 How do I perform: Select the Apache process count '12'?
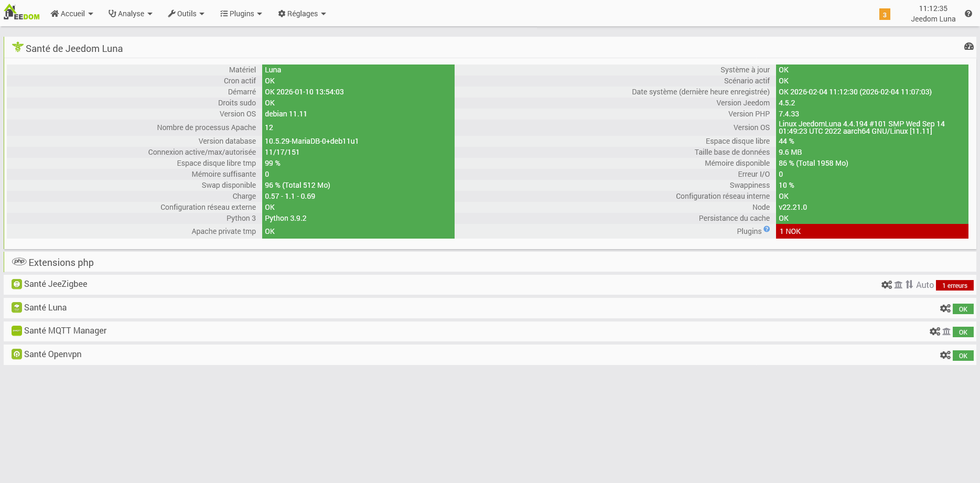point(269,127)
